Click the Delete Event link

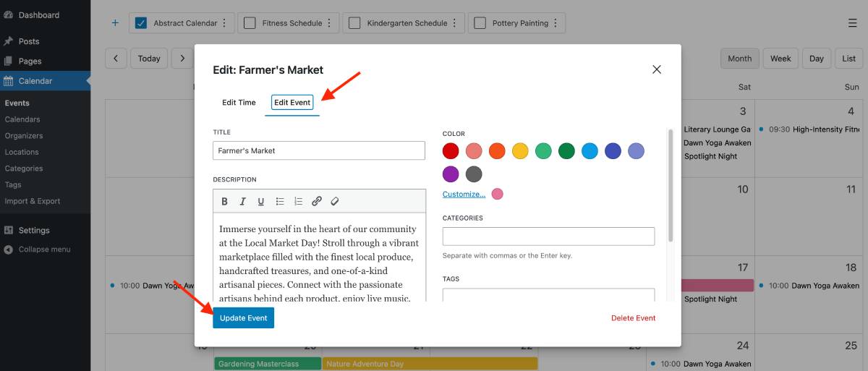click(634, 318)
